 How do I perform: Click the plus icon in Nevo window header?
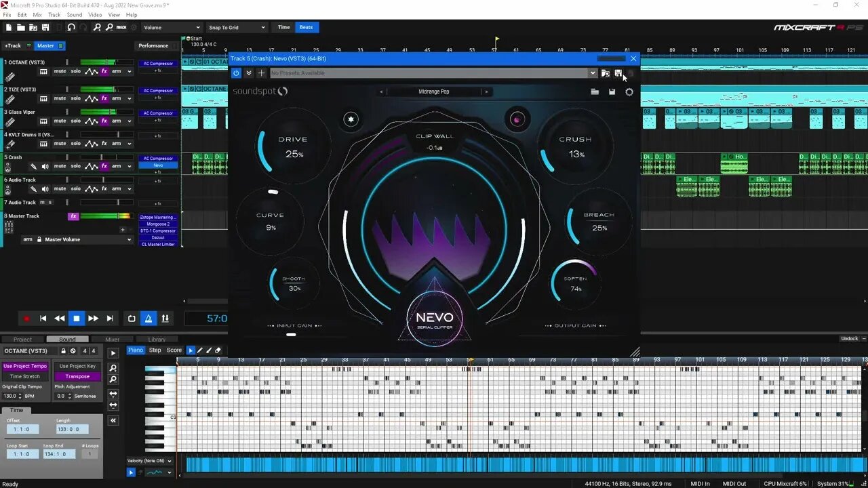coord(261,73)
